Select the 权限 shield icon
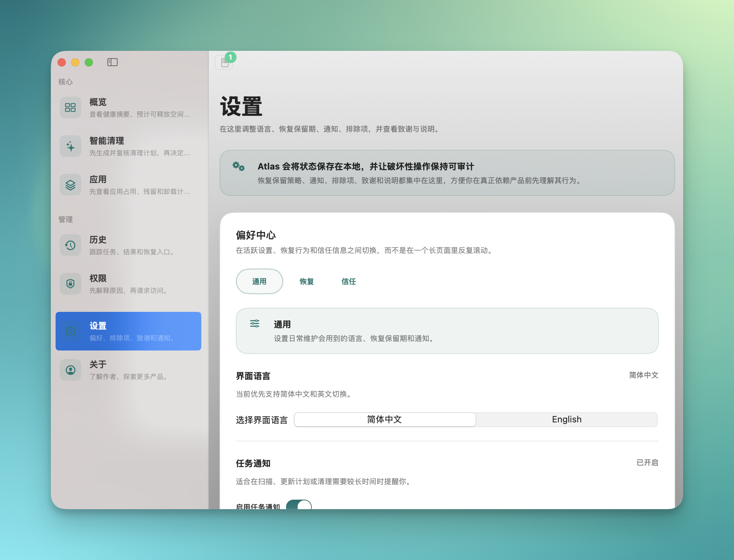Image resolution: width=734 pixels, height=560 pixels. click(70, 283)
